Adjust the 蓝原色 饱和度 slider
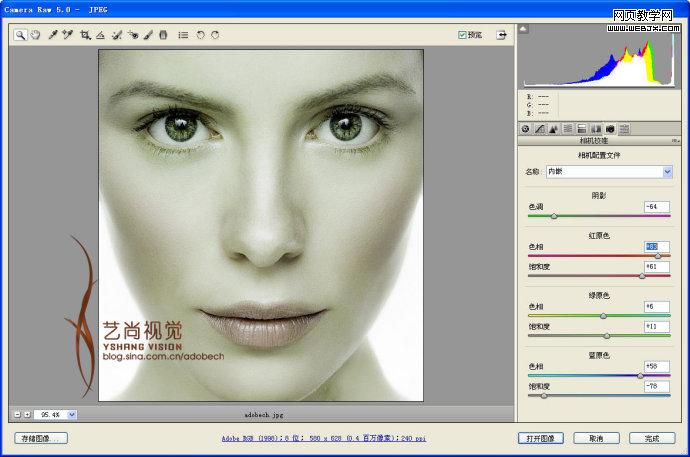This screenshot has width=690, height=457. [544, 396]
